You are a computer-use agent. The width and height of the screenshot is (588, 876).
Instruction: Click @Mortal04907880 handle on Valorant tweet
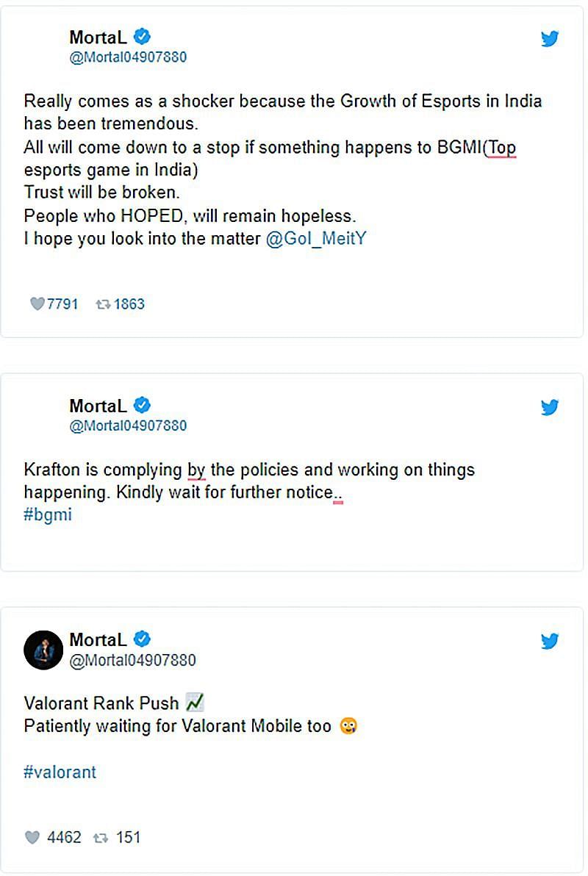[132, 660]
